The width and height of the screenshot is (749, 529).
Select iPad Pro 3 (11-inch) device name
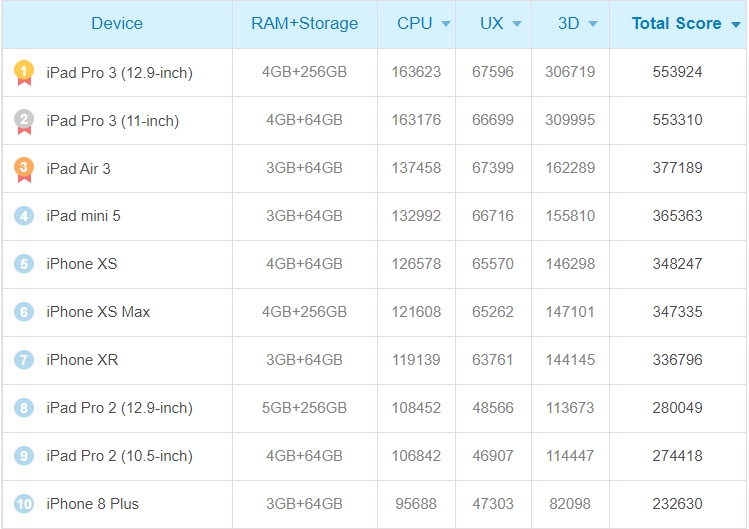point(113,121)
